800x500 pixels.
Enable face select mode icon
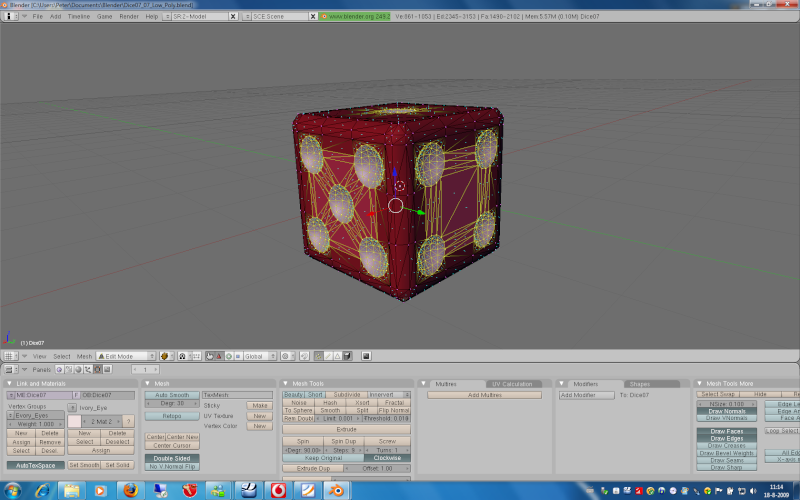coord(337,356)
